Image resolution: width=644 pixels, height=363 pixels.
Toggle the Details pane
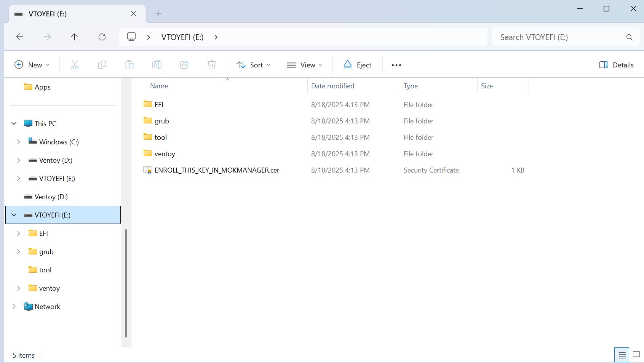(x=616, y=65)
